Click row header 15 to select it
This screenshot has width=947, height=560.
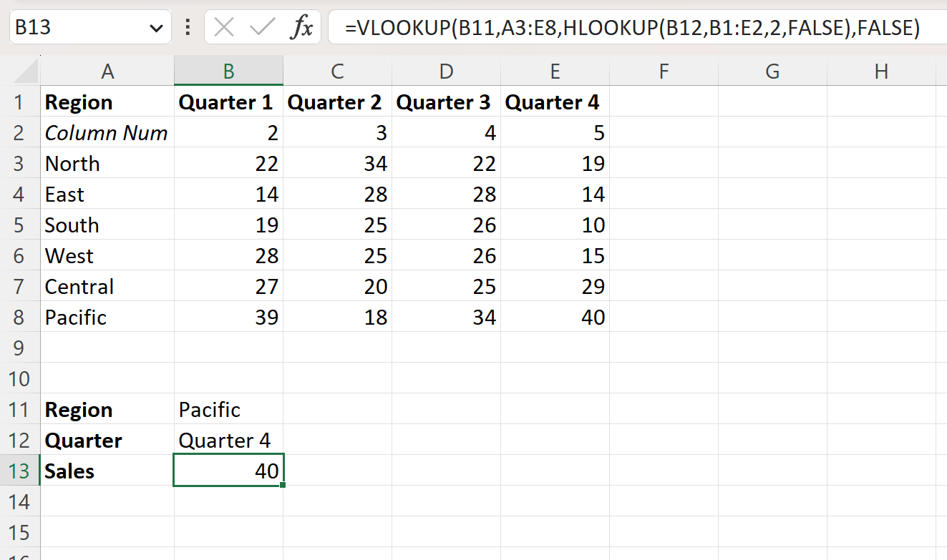point(21,533)
